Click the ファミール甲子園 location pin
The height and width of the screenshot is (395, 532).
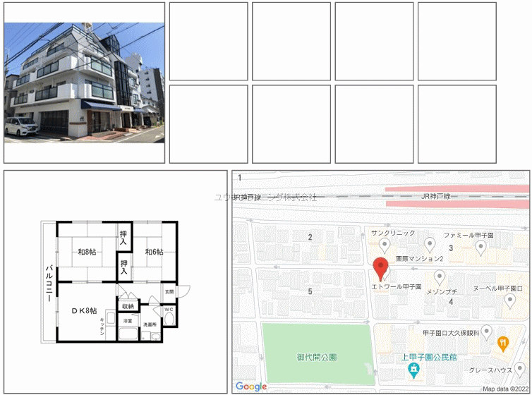point(480,246)
